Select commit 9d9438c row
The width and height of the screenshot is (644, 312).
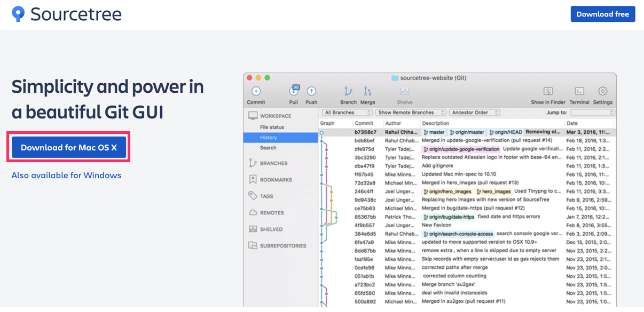point(467,200)
